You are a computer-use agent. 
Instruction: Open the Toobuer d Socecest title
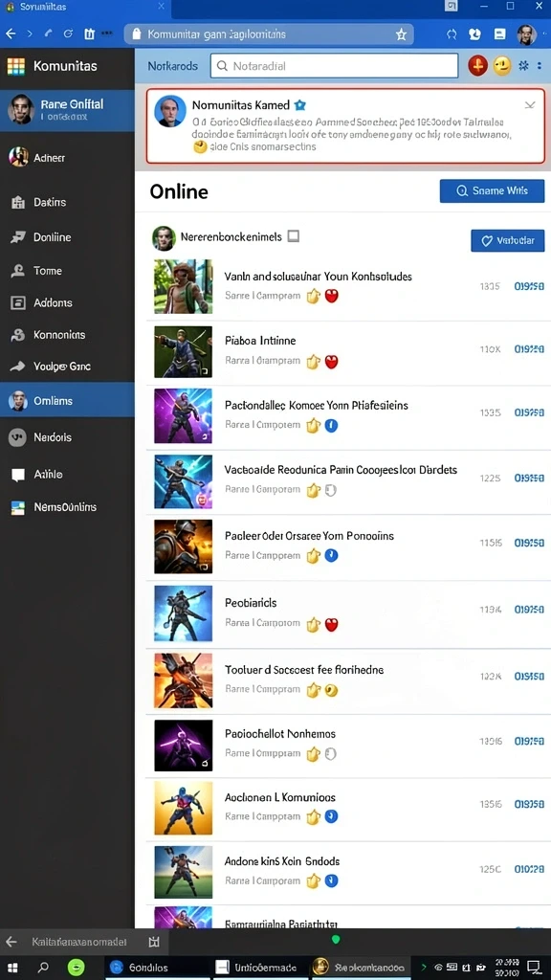pyautogui.click(x=304, y=670)
